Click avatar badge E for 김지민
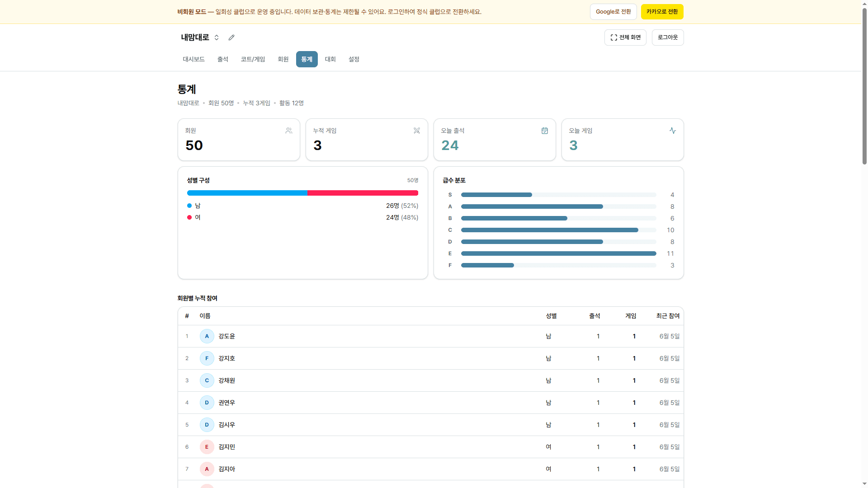This screenshot has width=868, height=488. 207,447
